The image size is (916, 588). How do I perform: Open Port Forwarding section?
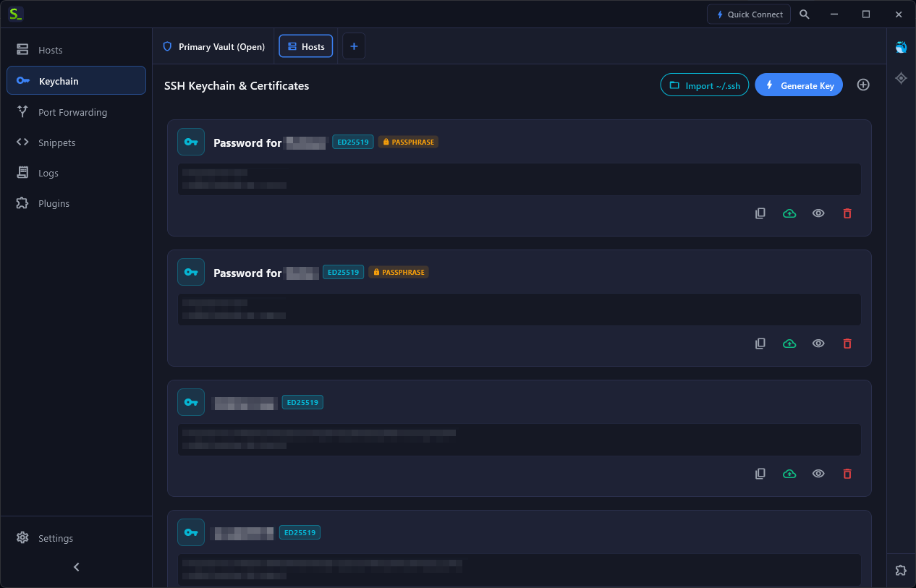point(76,112)
